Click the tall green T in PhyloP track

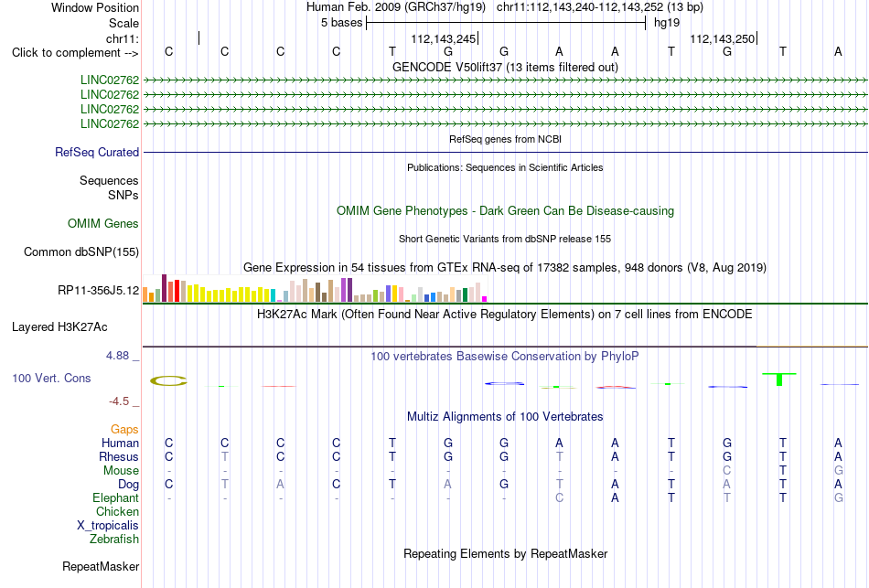point(779,380)
